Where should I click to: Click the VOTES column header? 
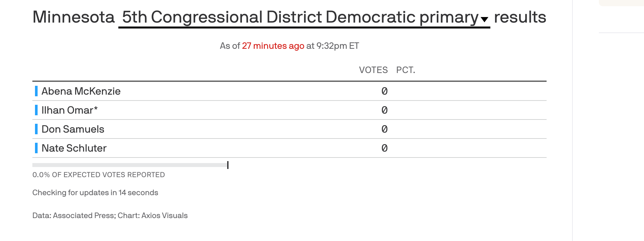(x=373, y=70)
